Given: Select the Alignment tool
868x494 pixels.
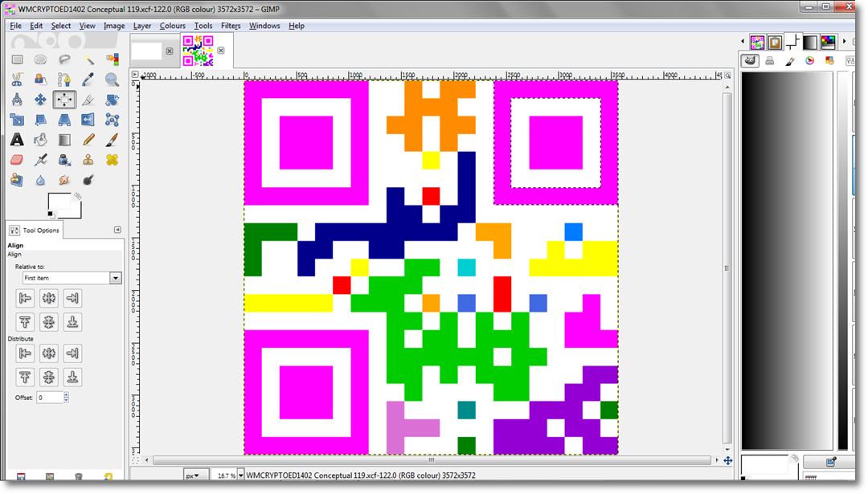Looking at the screenshot, I should coord(64,100).
